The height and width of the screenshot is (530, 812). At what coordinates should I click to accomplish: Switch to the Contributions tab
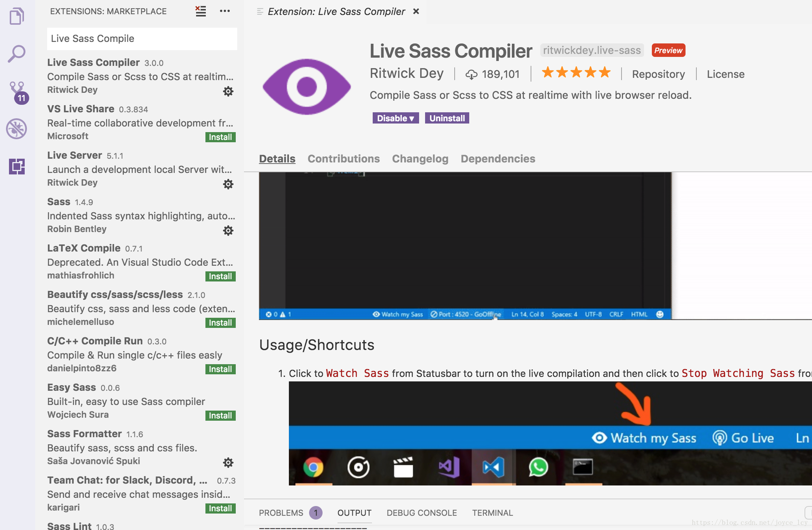(344, 159)
